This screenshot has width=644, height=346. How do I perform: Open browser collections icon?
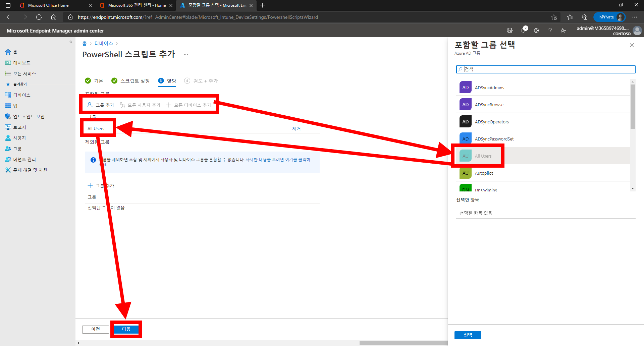tap(585, 17)
